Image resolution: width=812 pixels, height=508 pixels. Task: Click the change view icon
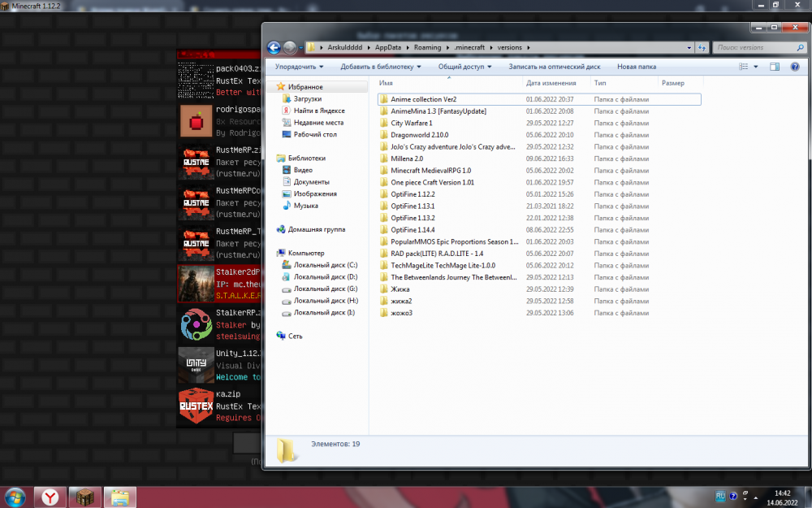(x=744, y=67)
